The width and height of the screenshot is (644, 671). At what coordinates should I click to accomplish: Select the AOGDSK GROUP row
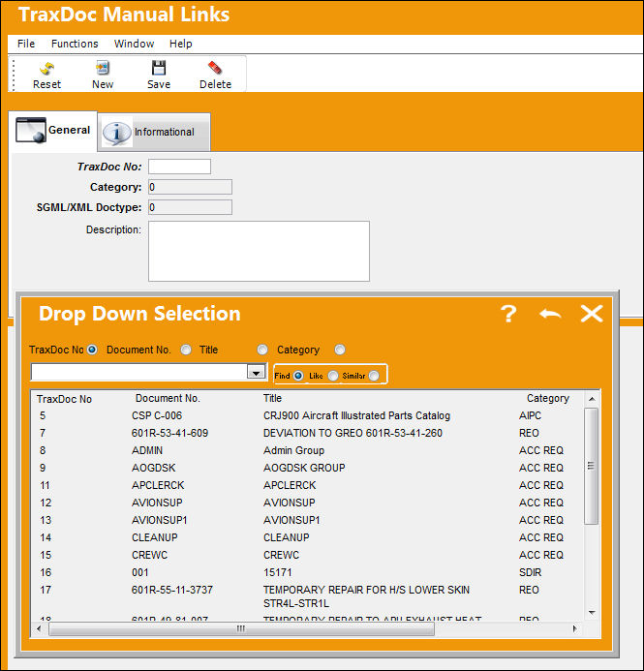[x=307, y=468]
